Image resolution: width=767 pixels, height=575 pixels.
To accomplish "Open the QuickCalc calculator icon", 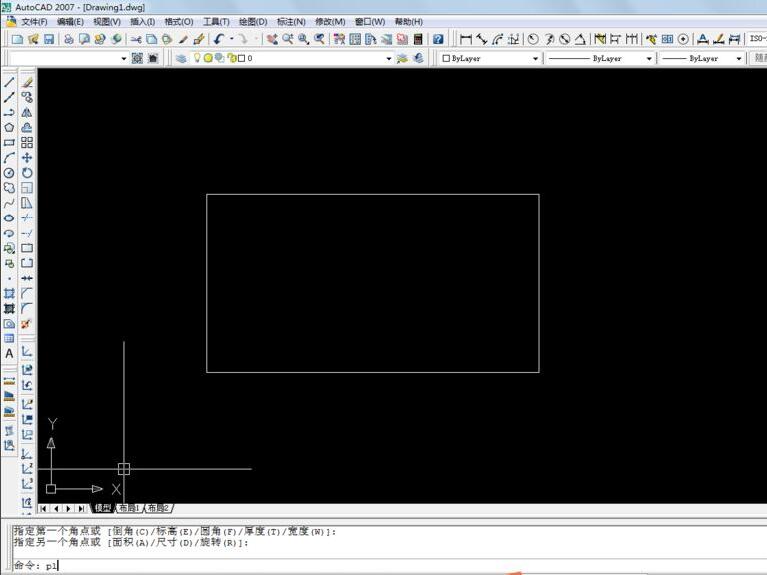I will pos(418,39).
